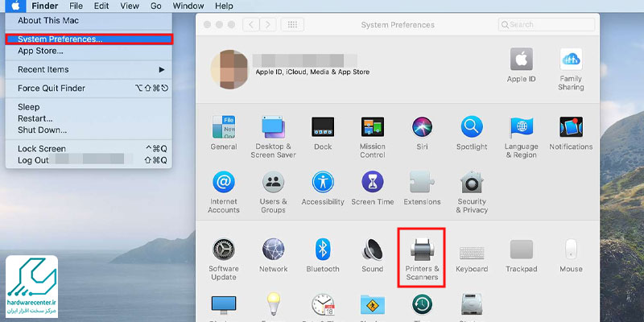The width and height of the screenshot is (644, 322).
Task: Open the Help menu
Action: [x=225, y=6]
